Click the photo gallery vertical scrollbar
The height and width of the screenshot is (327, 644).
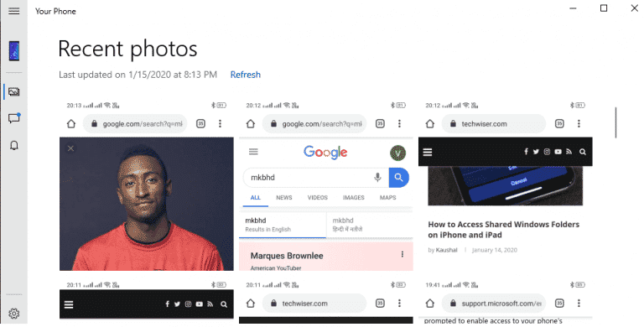(x=615, y=122)
